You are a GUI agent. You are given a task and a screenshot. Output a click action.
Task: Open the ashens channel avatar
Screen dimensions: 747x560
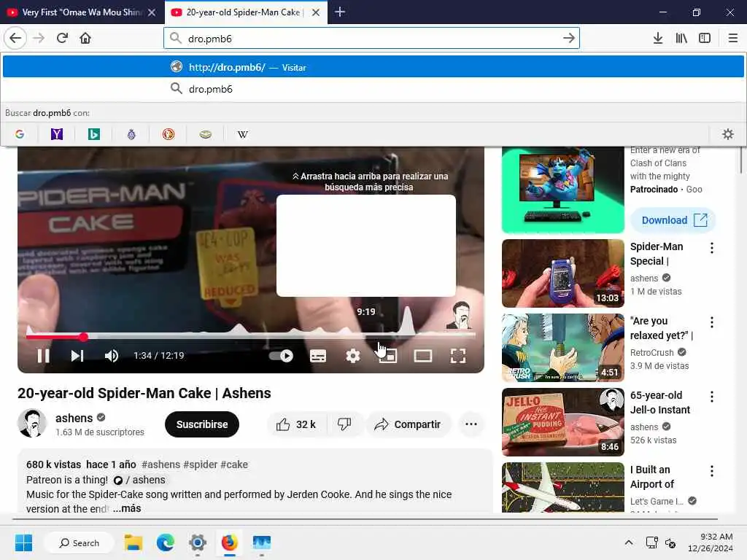32,424
